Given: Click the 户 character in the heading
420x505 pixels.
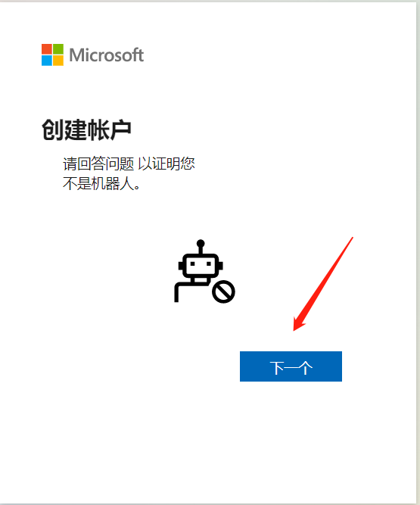Looking at the screenshot, I should 120,129.
